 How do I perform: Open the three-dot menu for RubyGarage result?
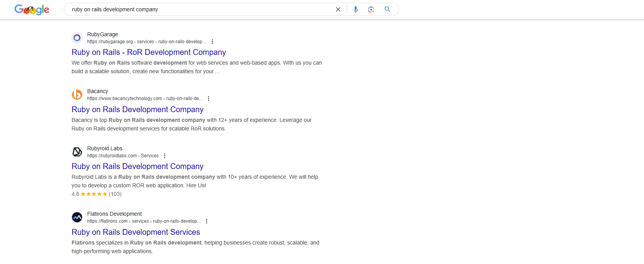click(212, 42)
